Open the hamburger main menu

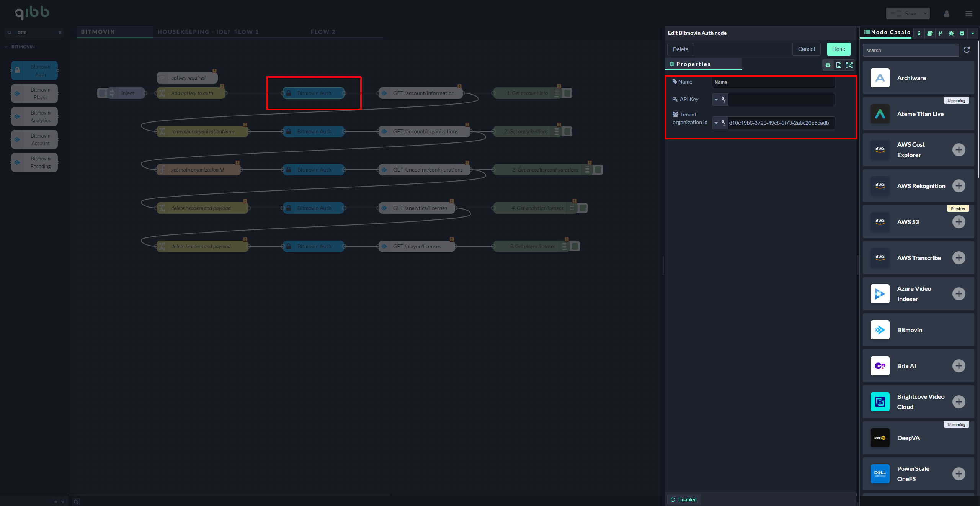click(x=969, y=14)
